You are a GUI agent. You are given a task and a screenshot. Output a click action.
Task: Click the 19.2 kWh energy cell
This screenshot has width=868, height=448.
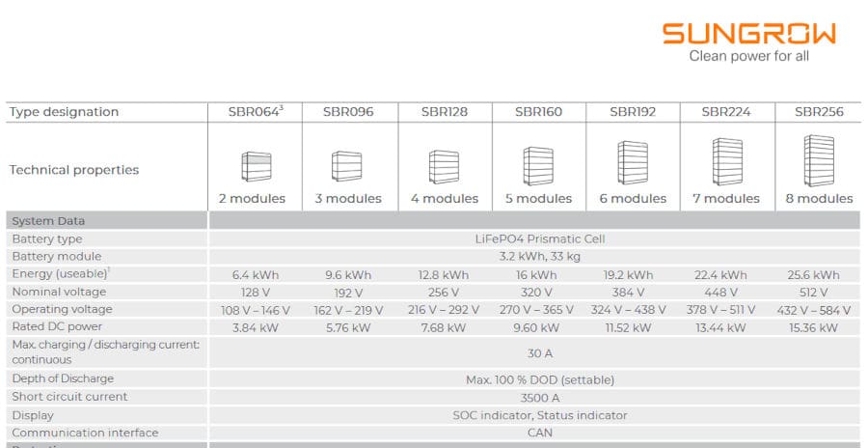pos(628,275)
